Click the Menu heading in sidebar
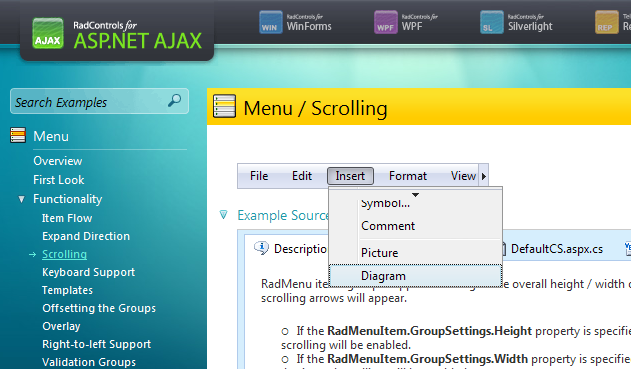631x369 pixels. pyautogui.click(x=51, y=136)
